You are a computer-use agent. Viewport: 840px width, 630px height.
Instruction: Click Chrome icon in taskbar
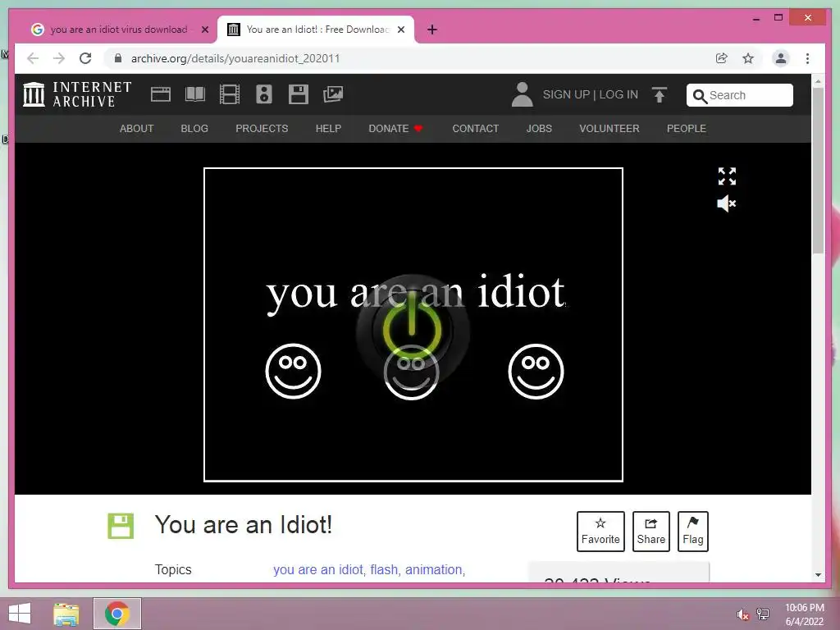116,614
